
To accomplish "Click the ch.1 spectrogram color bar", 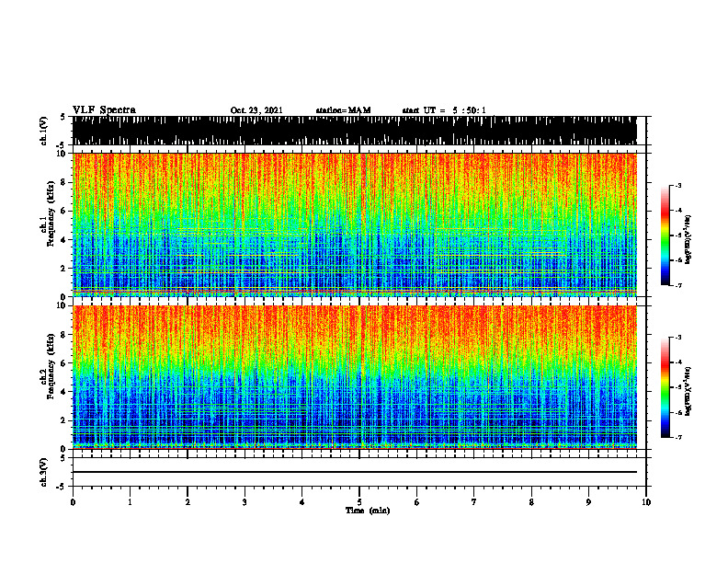I will (665, 236).
